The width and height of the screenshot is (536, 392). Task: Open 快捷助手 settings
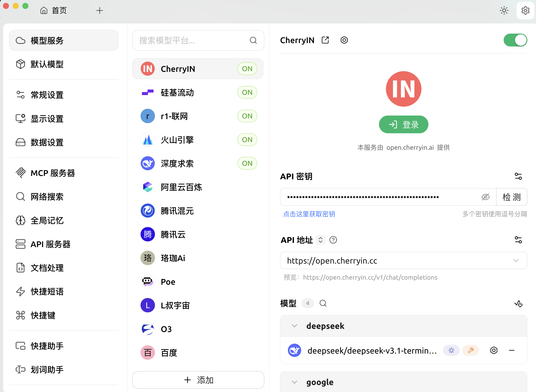64,346
